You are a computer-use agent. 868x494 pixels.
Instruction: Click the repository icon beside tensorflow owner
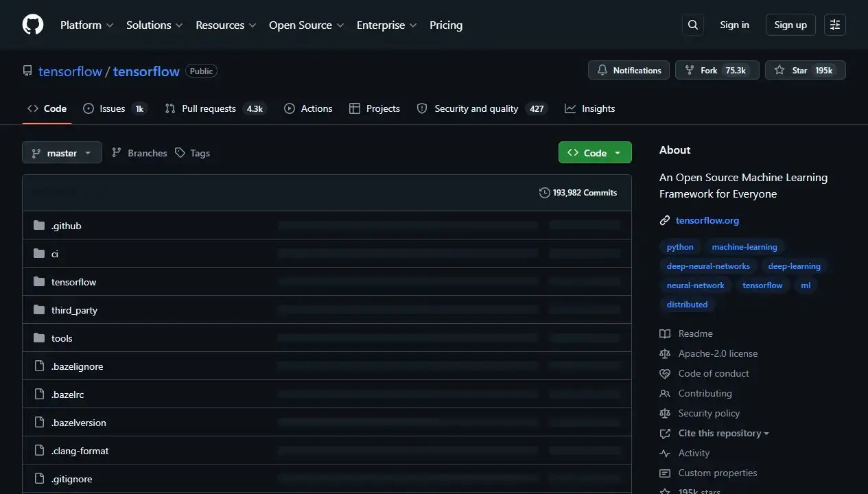27,71
